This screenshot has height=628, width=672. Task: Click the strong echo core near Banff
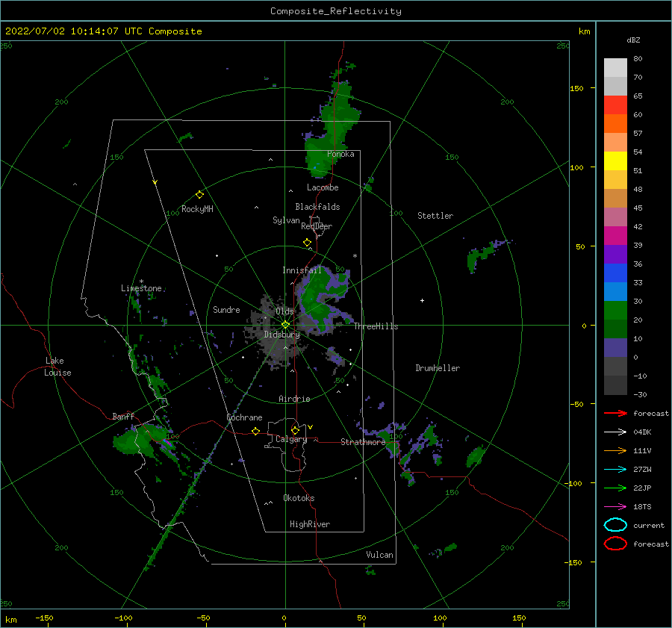168,442
